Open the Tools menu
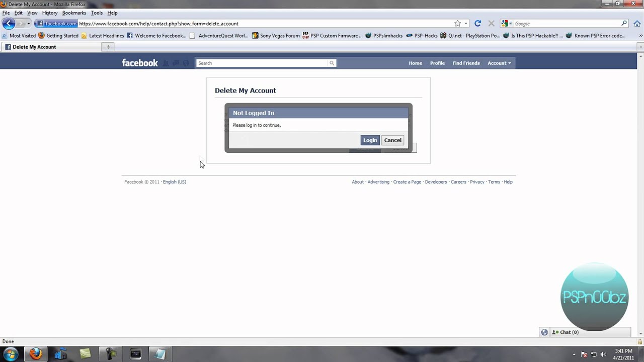Viewport: 644px width, 362px height. (x=97, y=13)
